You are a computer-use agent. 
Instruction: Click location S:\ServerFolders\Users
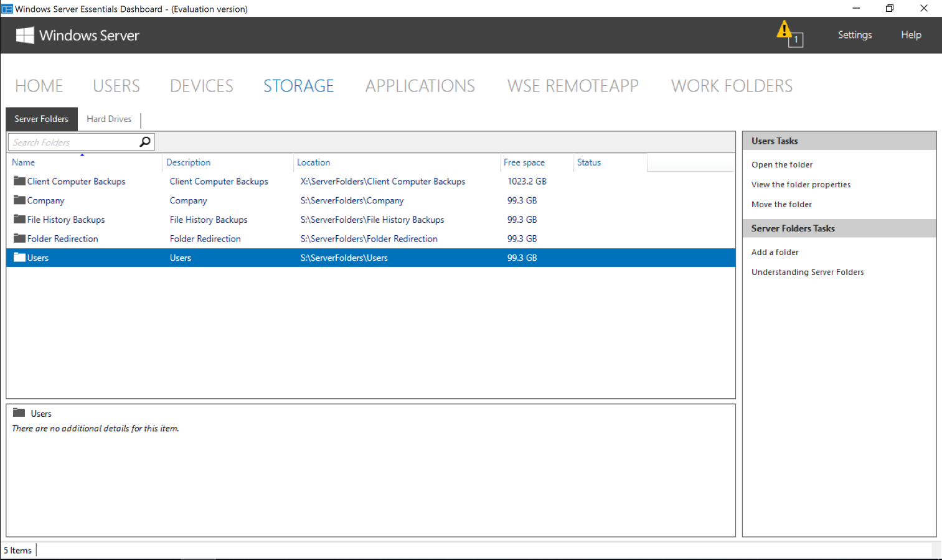344,258
